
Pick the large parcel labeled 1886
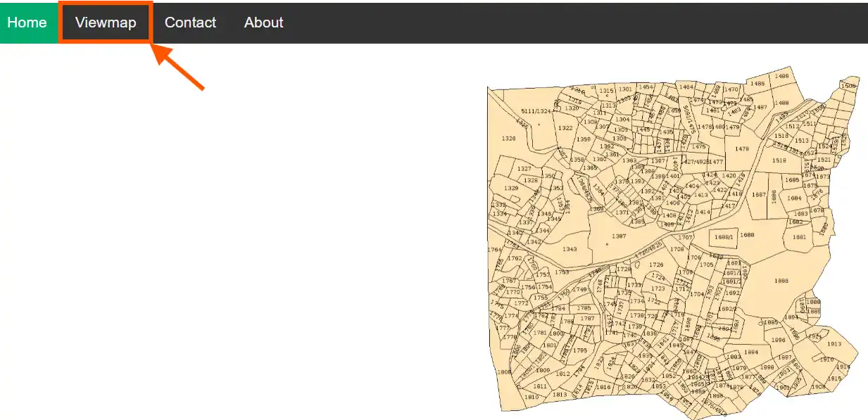click(x=781, y=281)
